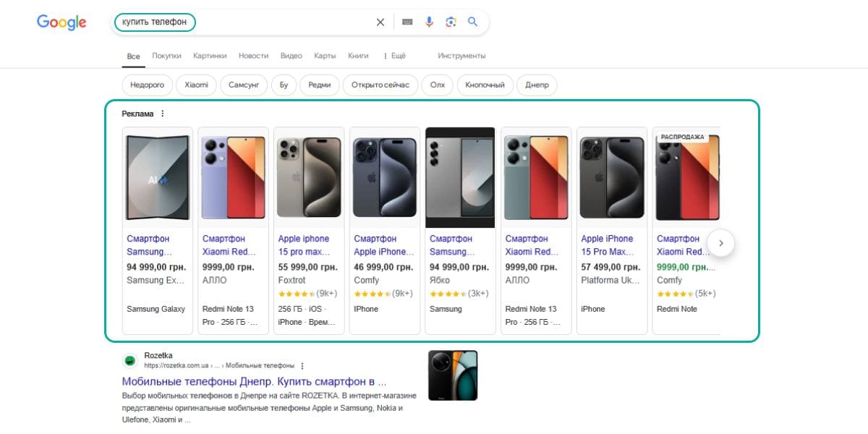Open iPhone 15 Pro Max image from Platforma
868x434 pixels.
tap(612, 178)
